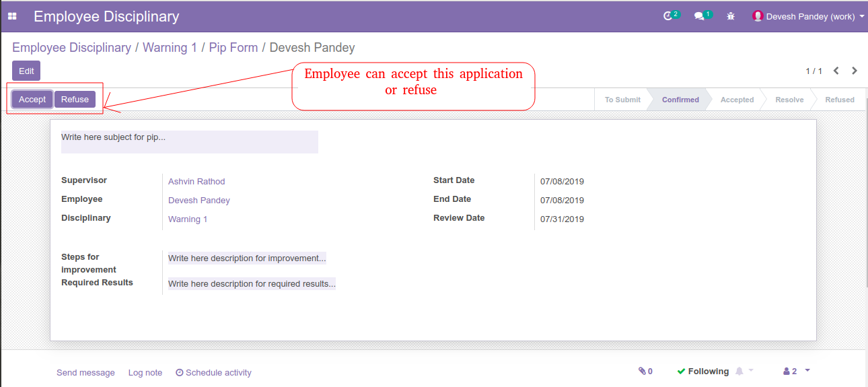Click Schedule activity link
Viewport: 868px width, 387px height.
tap(213, 372)
